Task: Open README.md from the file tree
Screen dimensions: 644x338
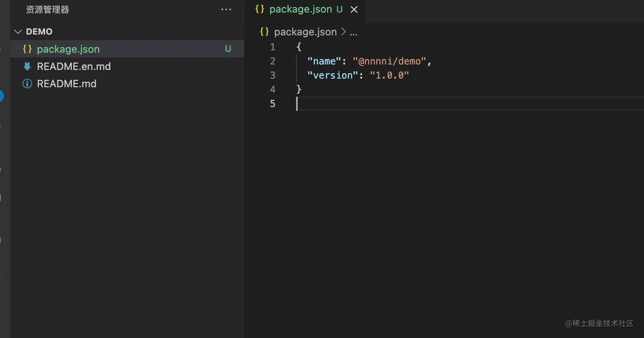Action: click(66, 84)
